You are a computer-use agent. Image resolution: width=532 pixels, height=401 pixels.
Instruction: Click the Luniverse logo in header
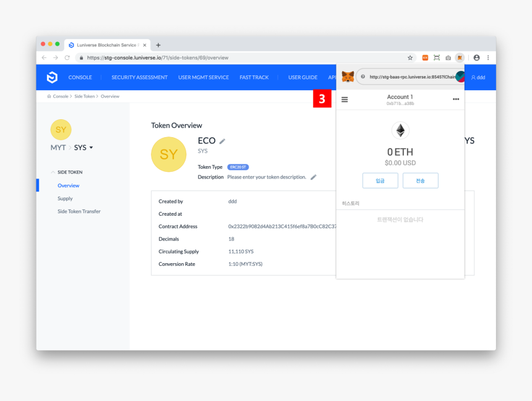click(52, 77)
